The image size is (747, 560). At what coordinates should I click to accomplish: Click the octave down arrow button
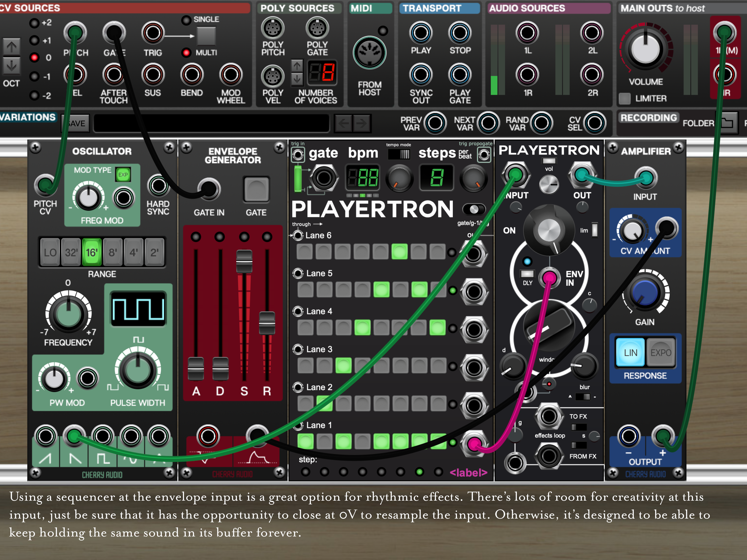tap(11, 65)
